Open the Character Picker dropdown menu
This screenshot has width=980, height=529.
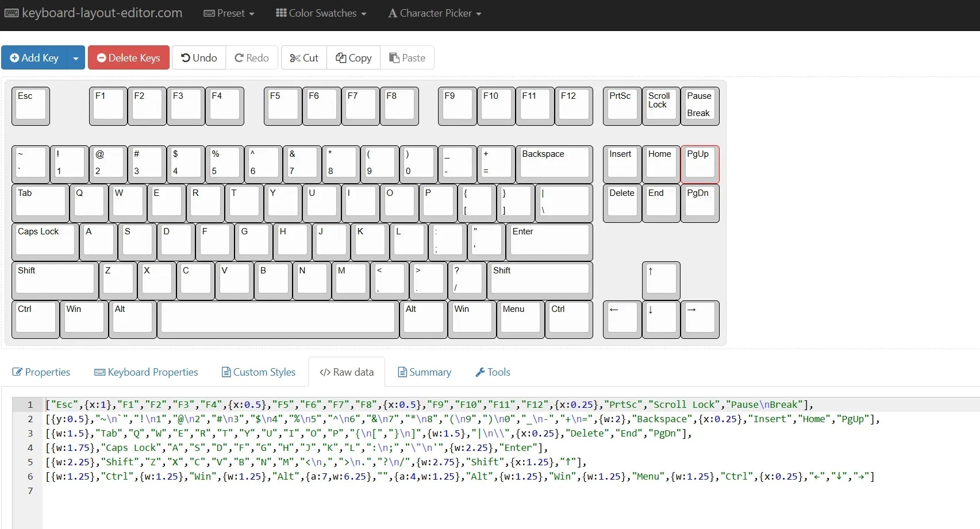point(435,13)
